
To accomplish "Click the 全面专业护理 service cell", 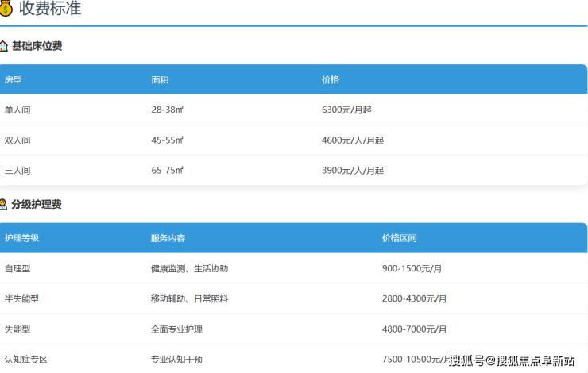I will [176, 329].
